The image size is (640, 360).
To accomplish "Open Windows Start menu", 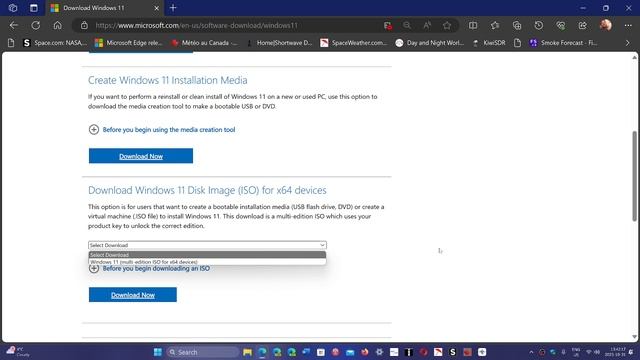I will coord(158,352).
